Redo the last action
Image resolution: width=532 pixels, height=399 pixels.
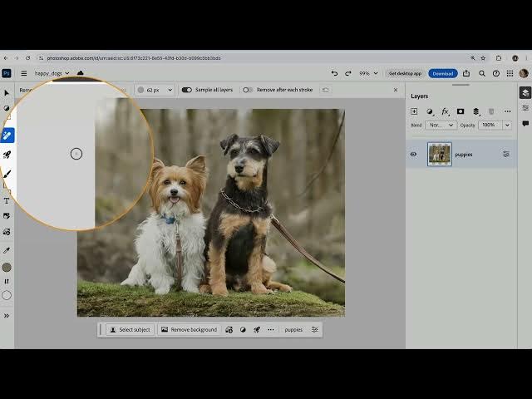348,73
